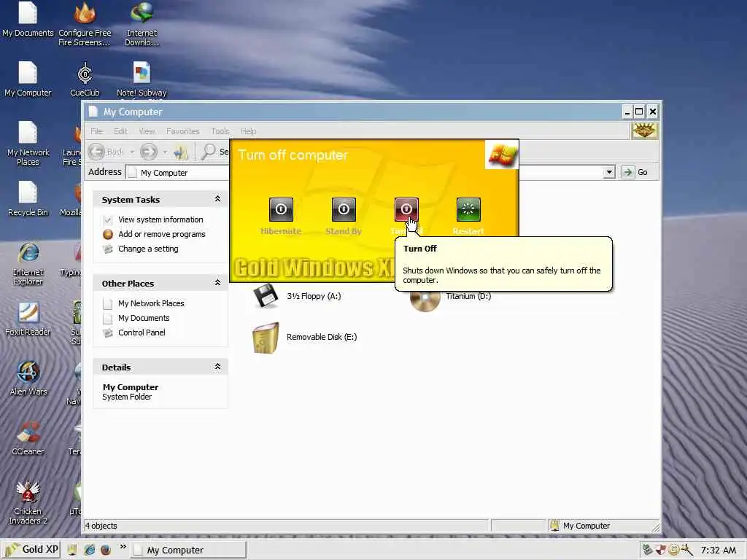Click the Gold XP start button
The width and height of the screenshot is (747, 560).
[31, 550]
